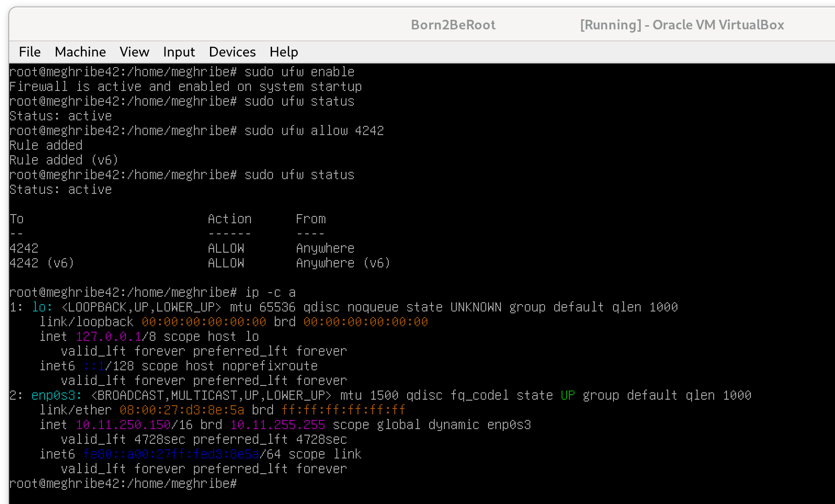Click the last shell prompt line
This screenshot has height=504, width=835.
pos(123,484)
